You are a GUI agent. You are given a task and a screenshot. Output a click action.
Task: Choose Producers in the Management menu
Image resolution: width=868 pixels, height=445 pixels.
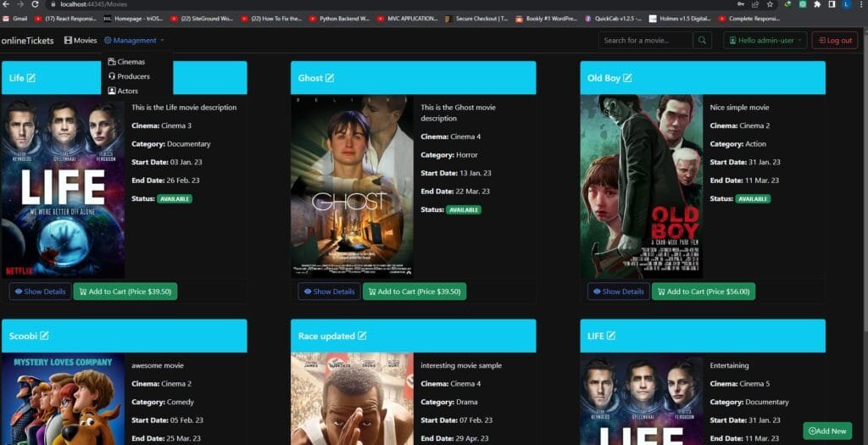pyautogui.click(x=129, y=76)
